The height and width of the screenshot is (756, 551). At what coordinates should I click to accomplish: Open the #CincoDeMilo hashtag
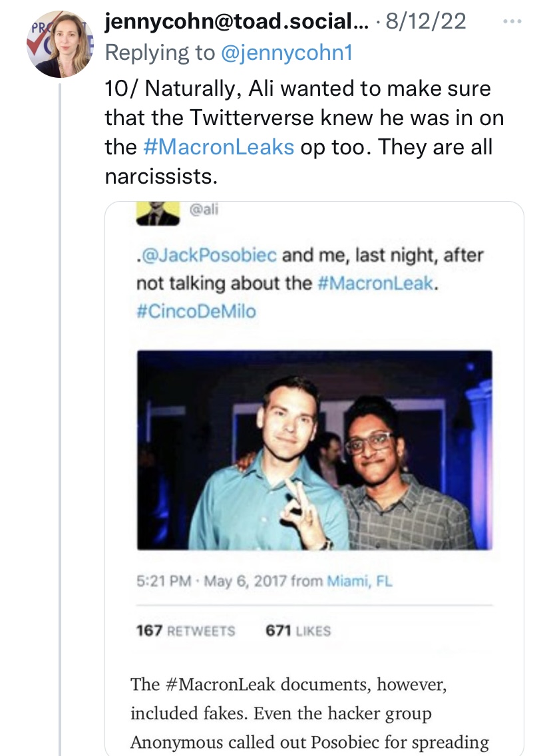point(196,311)
